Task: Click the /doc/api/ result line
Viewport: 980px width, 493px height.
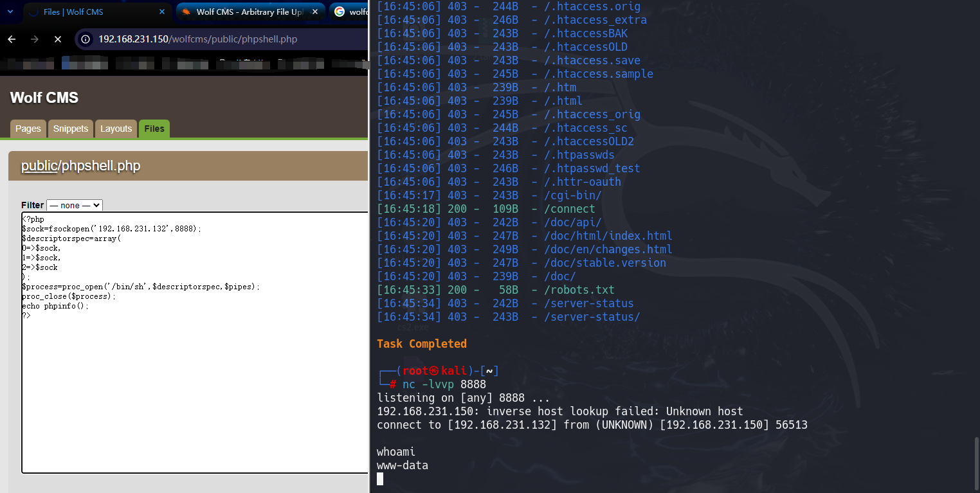Action: [489, 222]
